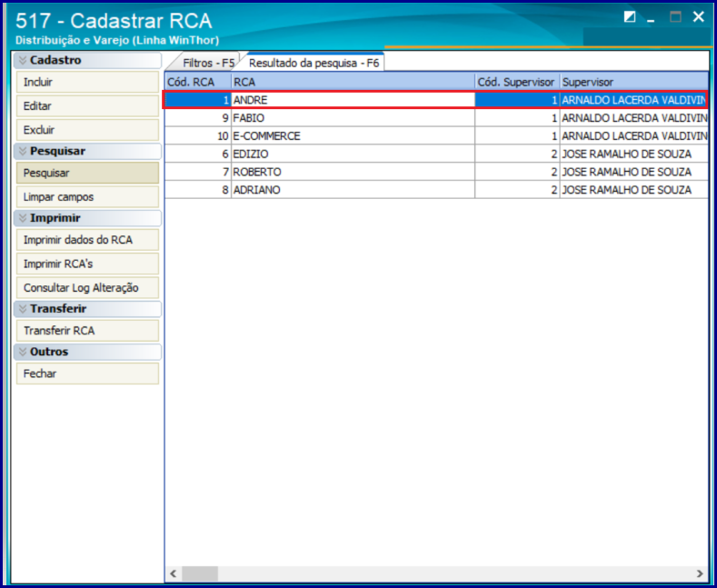Open Consultar Log Alteração
Image resolution: width=717 pixels, height=588 pixels.
pos(87,287)
